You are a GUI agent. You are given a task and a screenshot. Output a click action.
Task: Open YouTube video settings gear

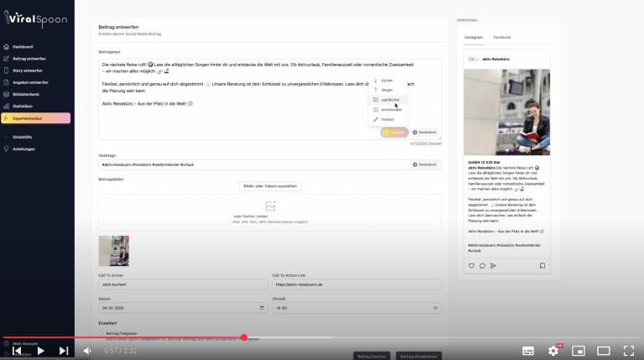(554, 350)
